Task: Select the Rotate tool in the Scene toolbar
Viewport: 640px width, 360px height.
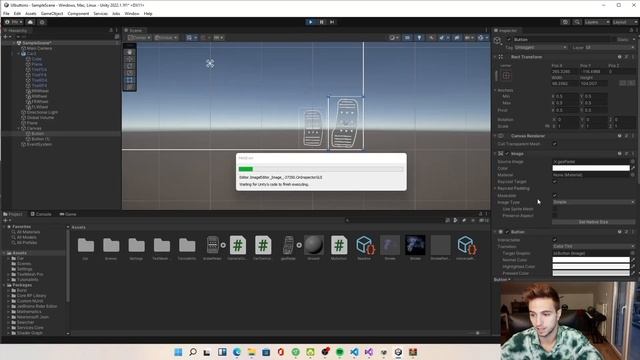Action: tap(129, 66)
